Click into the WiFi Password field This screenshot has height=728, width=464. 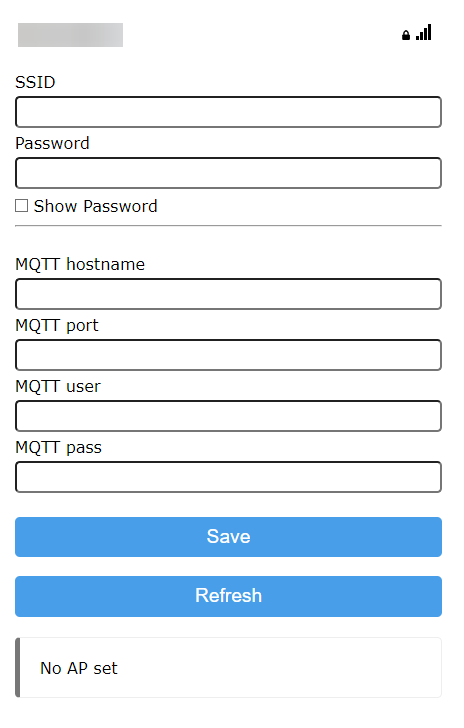228,173
